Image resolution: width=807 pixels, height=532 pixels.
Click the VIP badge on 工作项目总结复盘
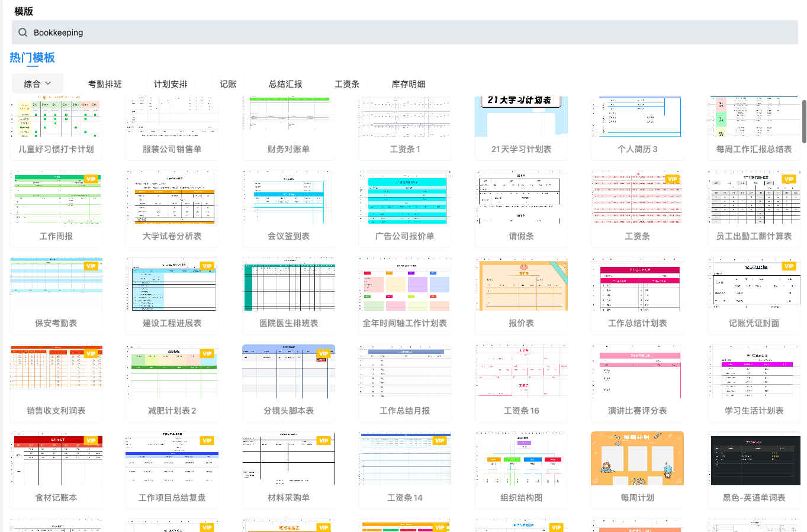[207, 440]
